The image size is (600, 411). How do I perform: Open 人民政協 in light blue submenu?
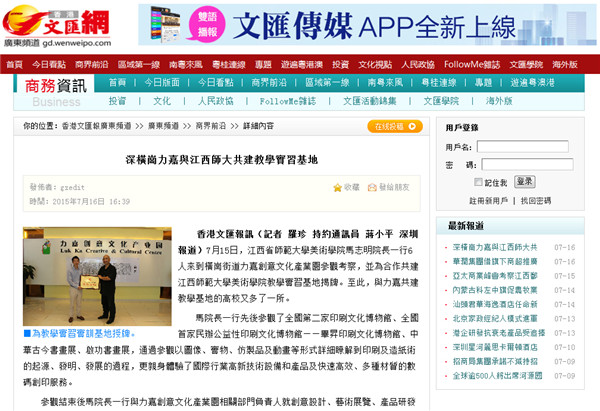pyautogui.click(x=215, y=101)
